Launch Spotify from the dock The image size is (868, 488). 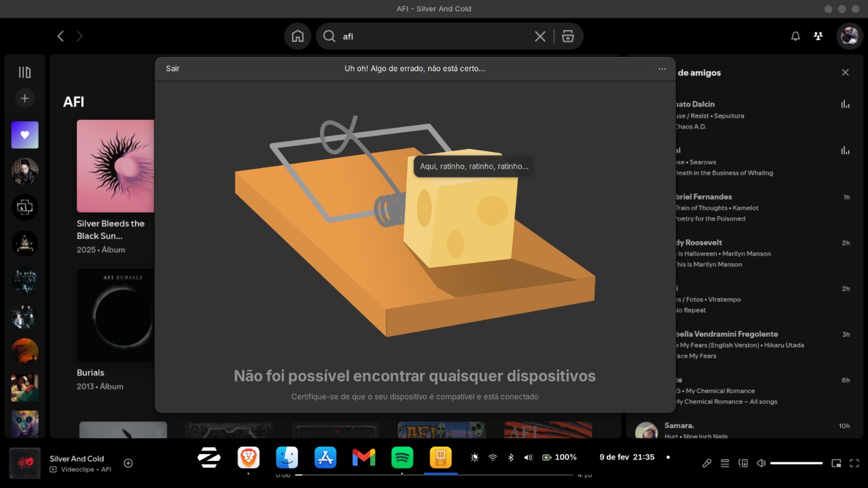[x=402, y=458]
